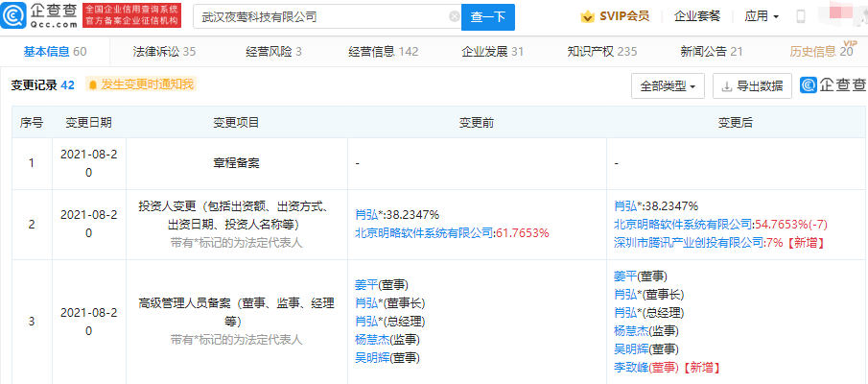Open 肖弘 link in 变更前 investor cell
The width and height of the screenshot is (868, 384).
(366, 215)
